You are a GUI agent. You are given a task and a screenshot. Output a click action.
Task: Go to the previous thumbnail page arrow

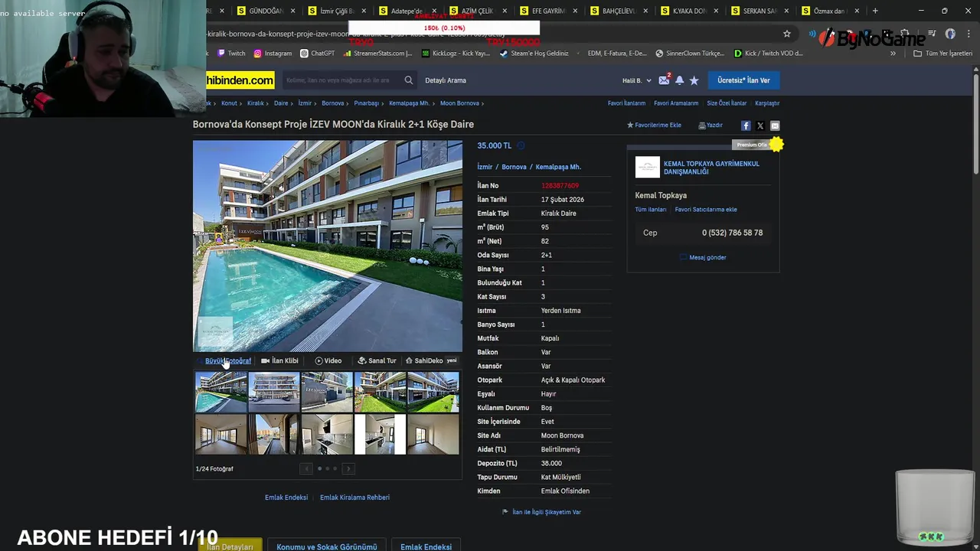[x=306, y=468]
